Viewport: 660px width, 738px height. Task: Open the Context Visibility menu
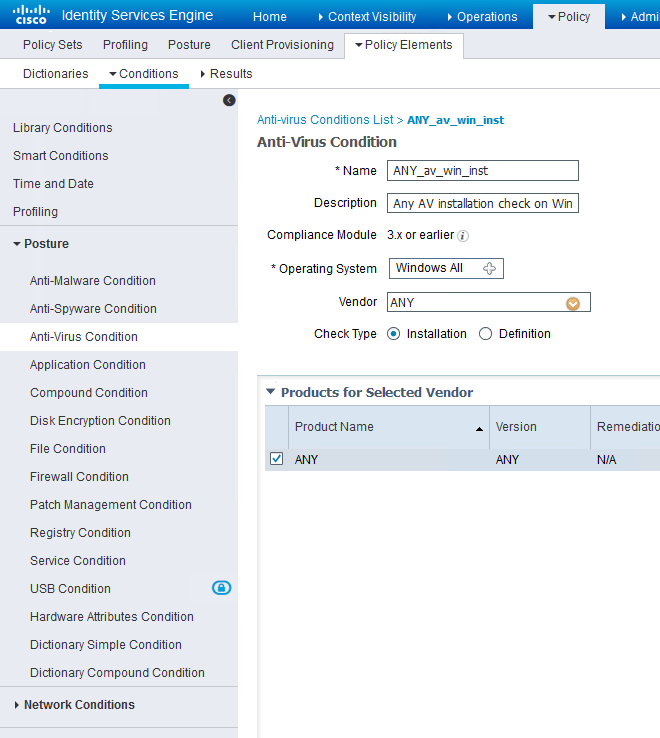(367, 17)
